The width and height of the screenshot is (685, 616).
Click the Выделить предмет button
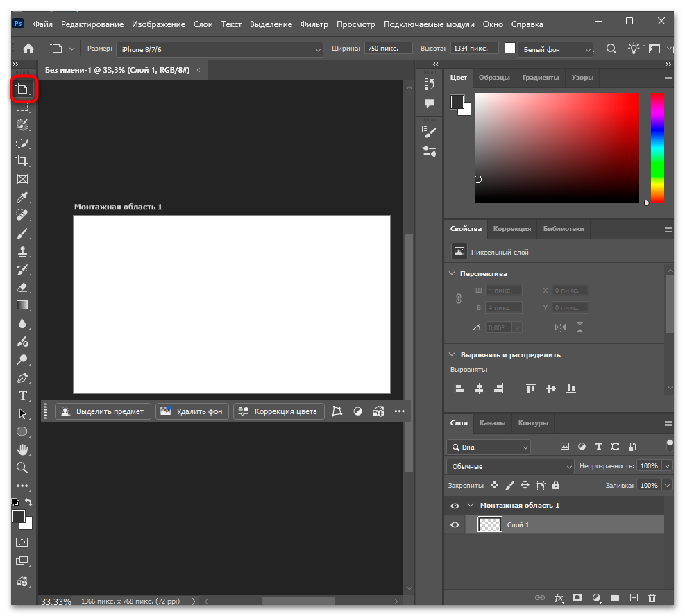click(103, 411)
